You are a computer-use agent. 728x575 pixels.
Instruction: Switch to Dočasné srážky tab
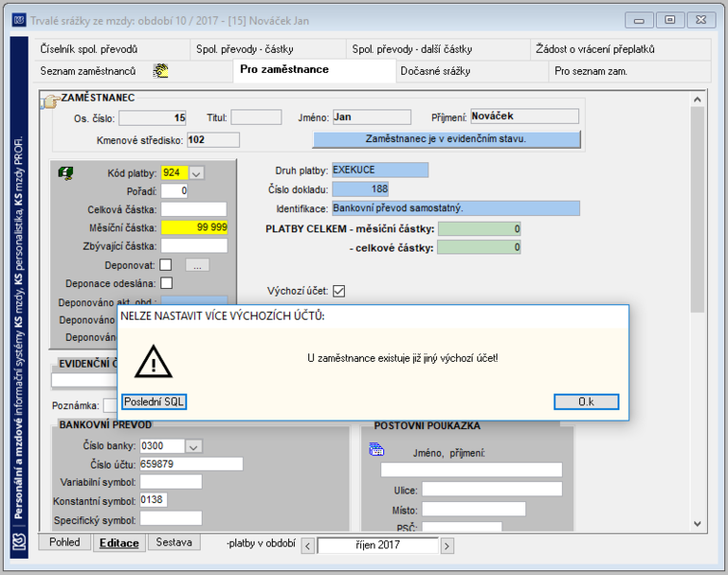pos(473,71)
